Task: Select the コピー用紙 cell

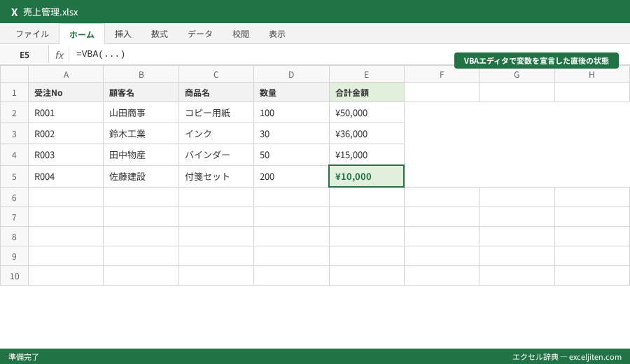Action: (x=216, y=113)
